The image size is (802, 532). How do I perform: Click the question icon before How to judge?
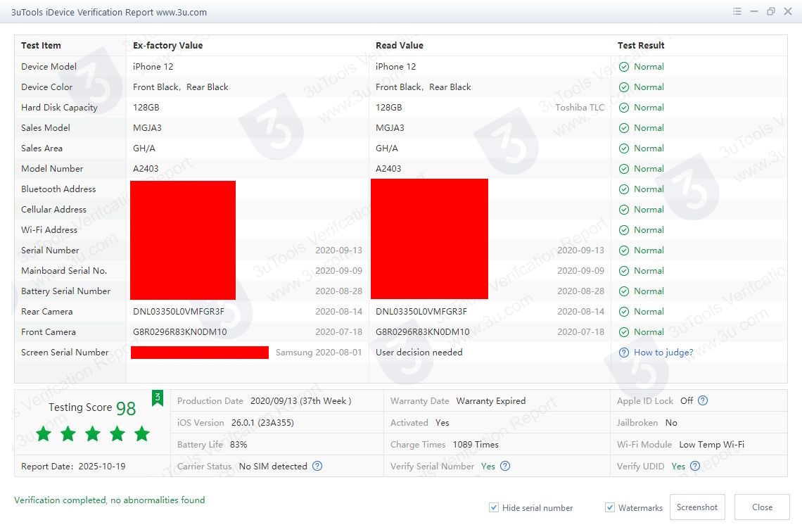click(624, 353)
